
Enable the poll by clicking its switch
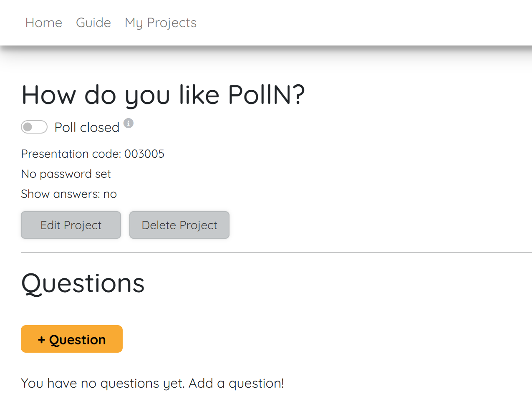(34, 127)
